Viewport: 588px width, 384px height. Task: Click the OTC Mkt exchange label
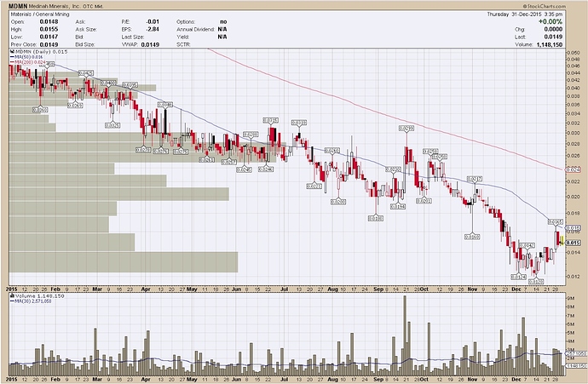point(94,6)
